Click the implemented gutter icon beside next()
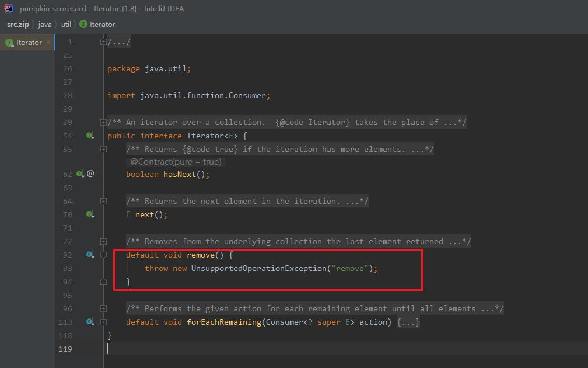Viewport: 588px width, 368px height. [x=90, y=214]
